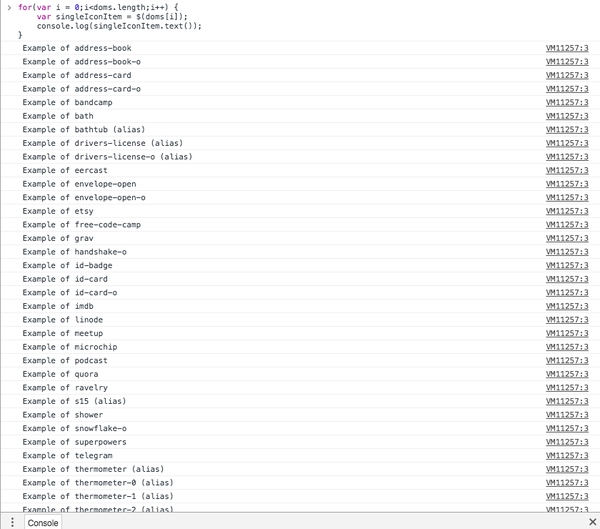Open VM11257:3 link beside telegram row

567,455
